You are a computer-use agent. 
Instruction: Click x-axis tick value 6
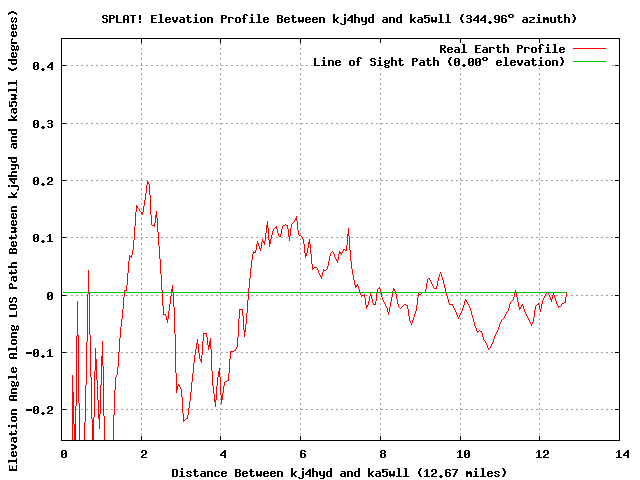pyautogui.click(x=302, y=454)
